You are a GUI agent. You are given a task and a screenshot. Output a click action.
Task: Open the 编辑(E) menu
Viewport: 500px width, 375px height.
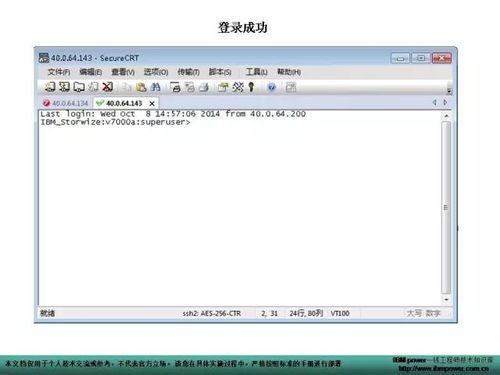(x=91, y=72)
